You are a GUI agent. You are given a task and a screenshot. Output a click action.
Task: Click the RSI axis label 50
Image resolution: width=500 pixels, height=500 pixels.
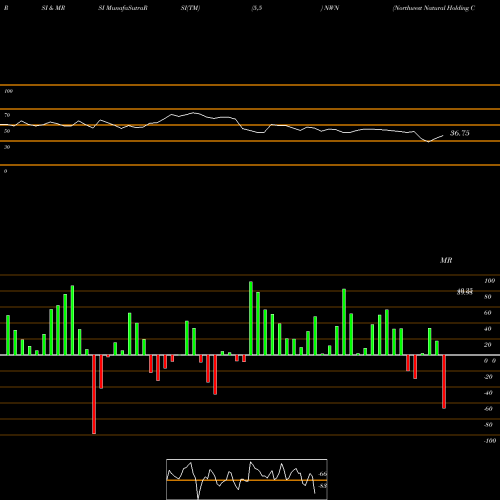[x=7, y=131]
